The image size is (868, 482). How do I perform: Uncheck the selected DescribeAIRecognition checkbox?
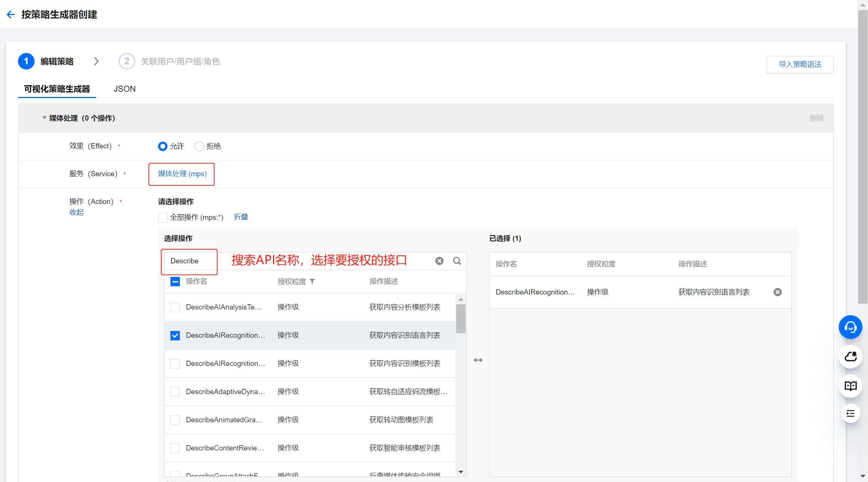coord(175,335)
